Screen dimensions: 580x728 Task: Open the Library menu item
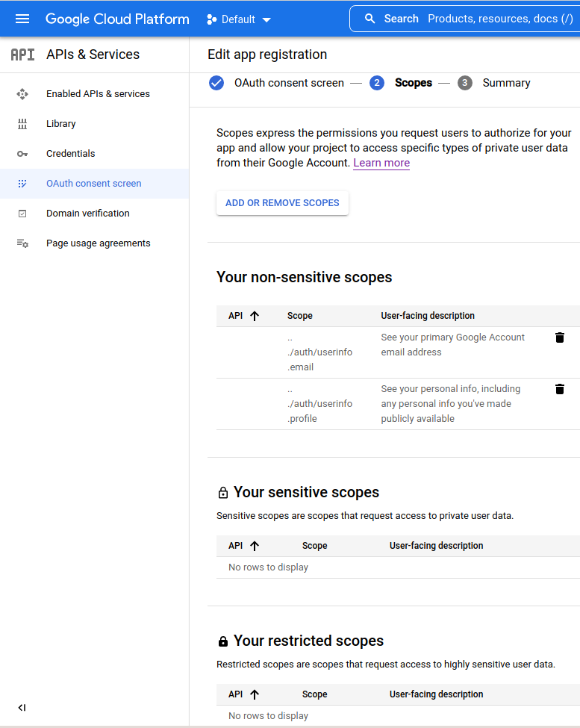[60, 123]
